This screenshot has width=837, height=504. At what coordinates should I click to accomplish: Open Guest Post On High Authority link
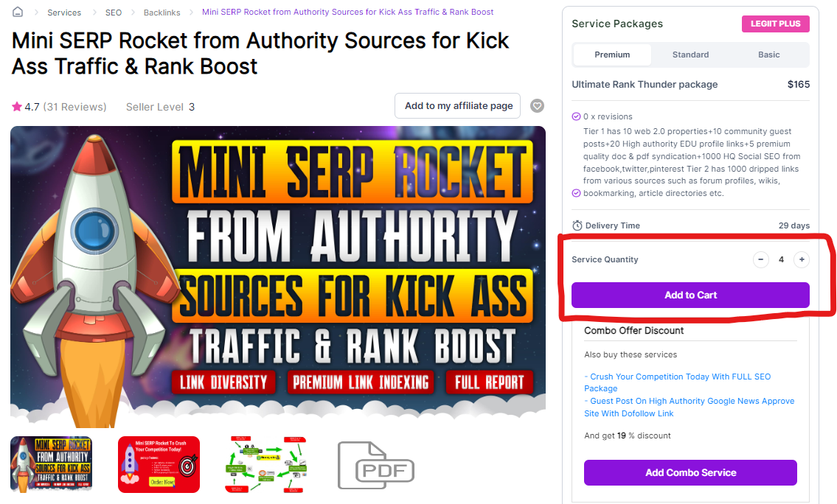pyautogui.click(x=689, y=407)
